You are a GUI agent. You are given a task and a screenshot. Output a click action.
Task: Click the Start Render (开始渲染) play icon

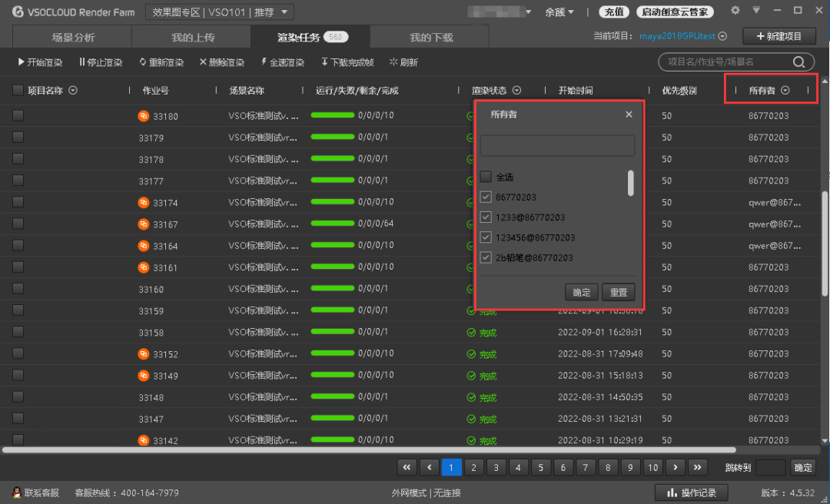click(x=21, y=62)
